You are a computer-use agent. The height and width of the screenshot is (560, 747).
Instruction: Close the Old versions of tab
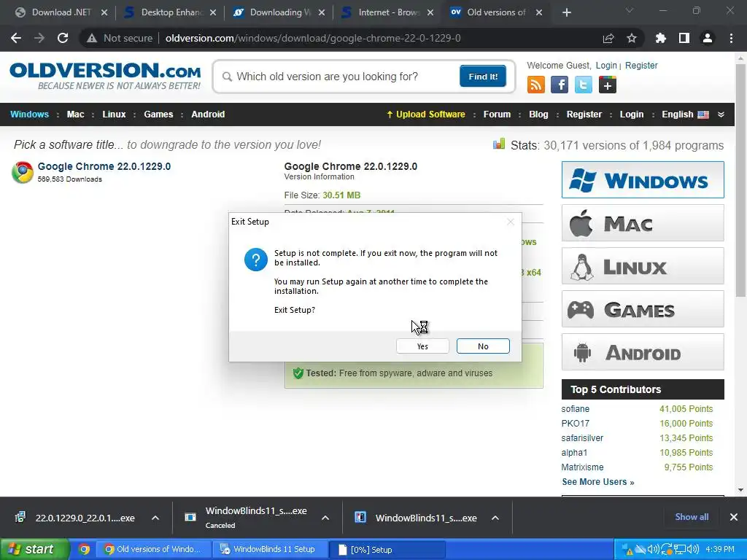pyautogui.click(x=539, y=12)
